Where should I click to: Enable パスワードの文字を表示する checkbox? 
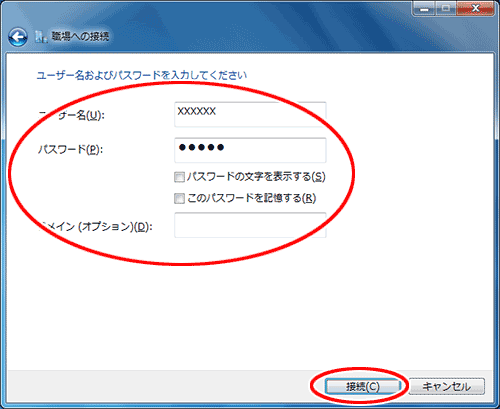pyautogui.click(x=179, y=177)
